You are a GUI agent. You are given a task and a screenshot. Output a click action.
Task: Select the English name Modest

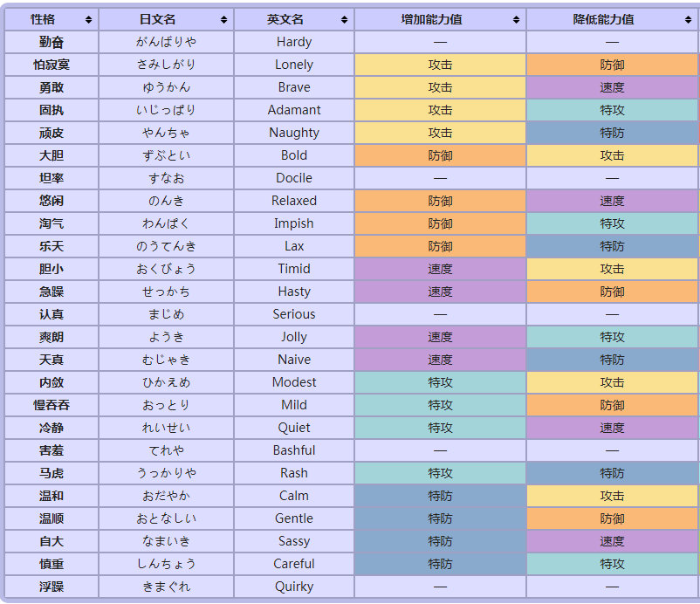(x=294, y=382)
